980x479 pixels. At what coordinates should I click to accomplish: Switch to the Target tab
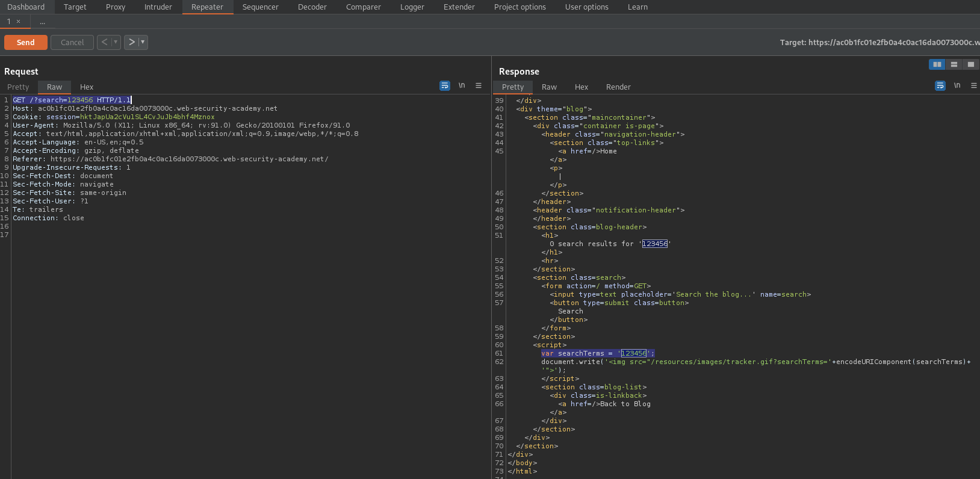(75, 7)
